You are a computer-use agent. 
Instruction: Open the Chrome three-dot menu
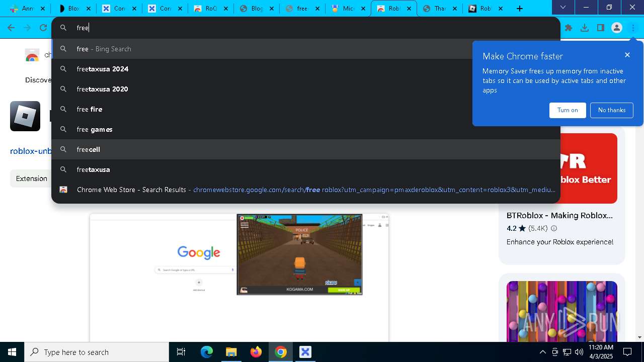[x=633, y=28]
